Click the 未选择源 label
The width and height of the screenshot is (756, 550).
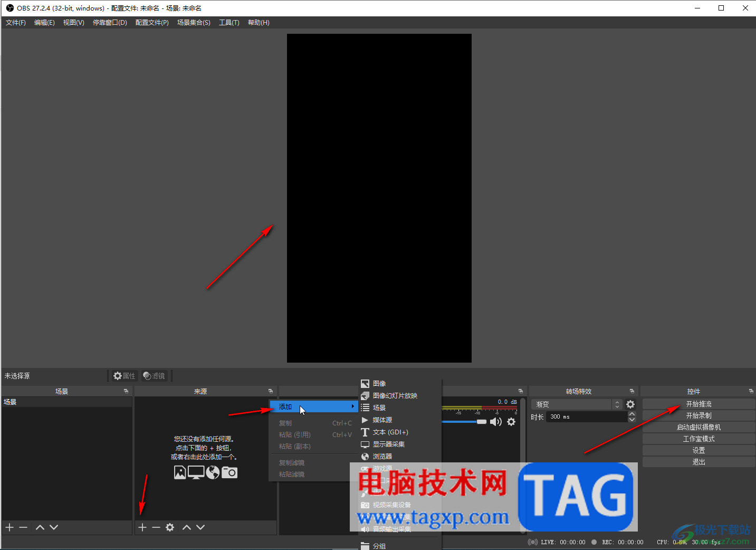click(x=17, y=376)
